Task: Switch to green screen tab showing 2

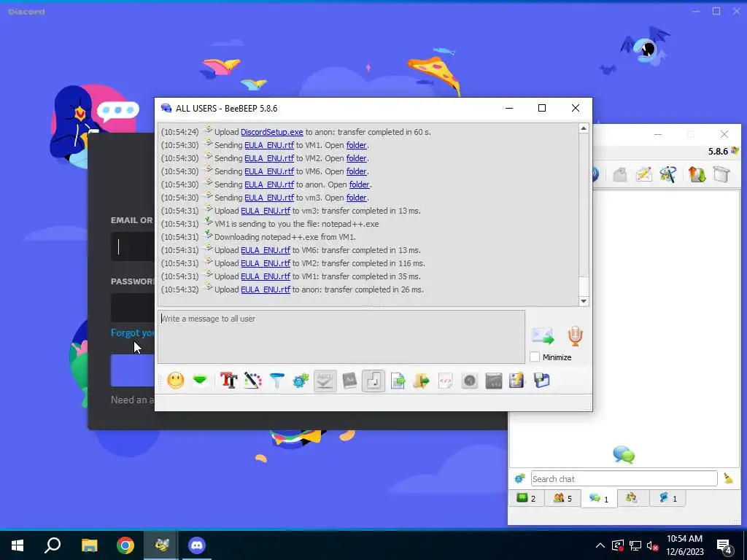Action: 526,498
